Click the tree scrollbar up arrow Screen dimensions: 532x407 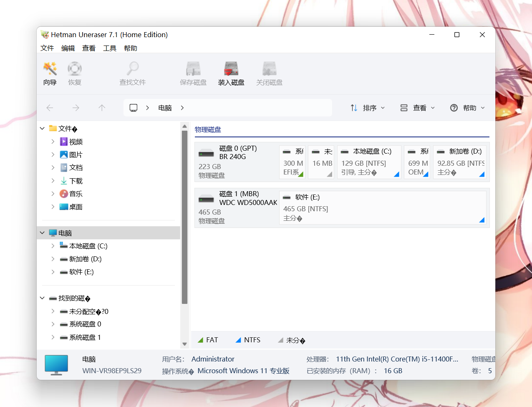184,126
